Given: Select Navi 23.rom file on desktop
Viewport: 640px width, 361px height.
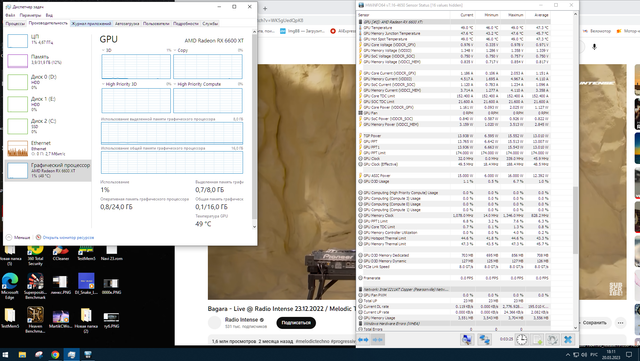Looking at the screenshot, I should tap(111, 253).
